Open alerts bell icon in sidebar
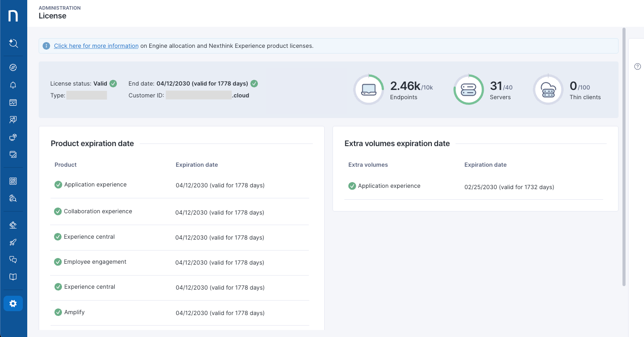The height and width of the screenshot is (337, 644). click(13, 85)
